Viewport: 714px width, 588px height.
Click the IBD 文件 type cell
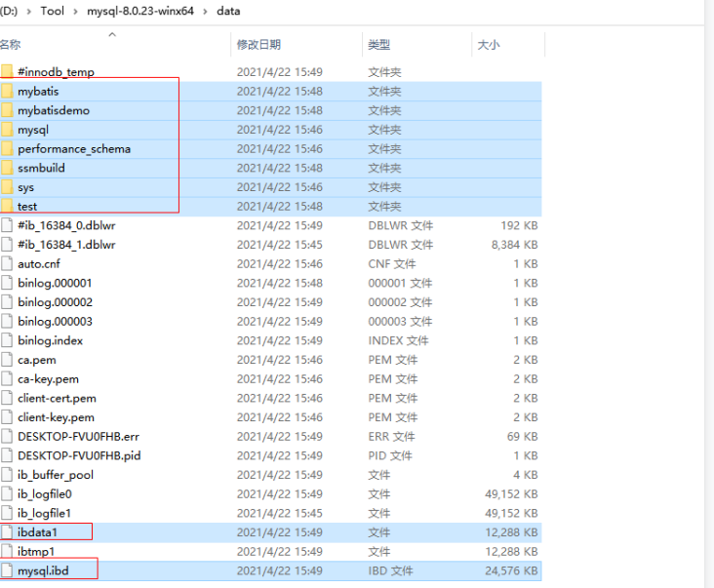tap(390, 570)
